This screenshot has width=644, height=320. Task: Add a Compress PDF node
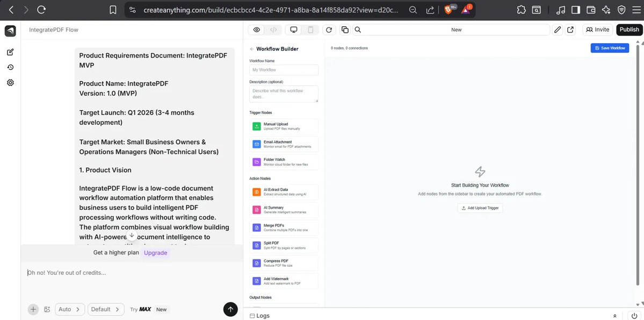pyautogui.click(x=285, y=262)
